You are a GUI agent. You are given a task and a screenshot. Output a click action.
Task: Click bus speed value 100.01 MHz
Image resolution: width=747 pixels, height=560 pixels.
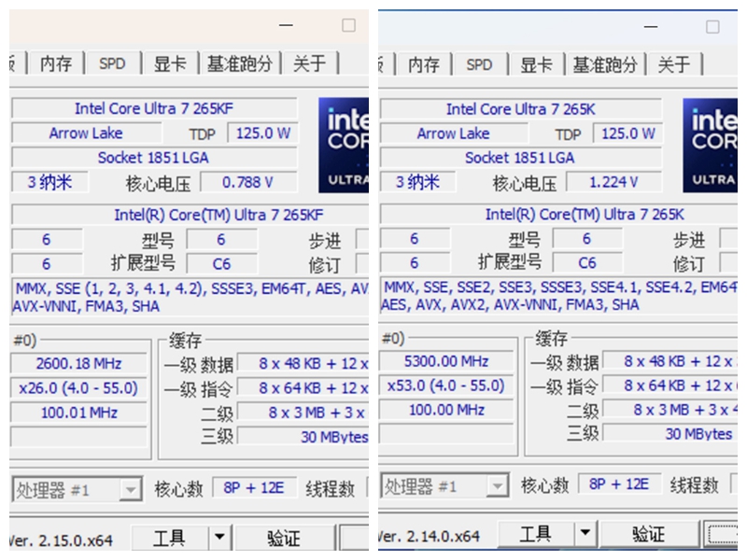79,413
